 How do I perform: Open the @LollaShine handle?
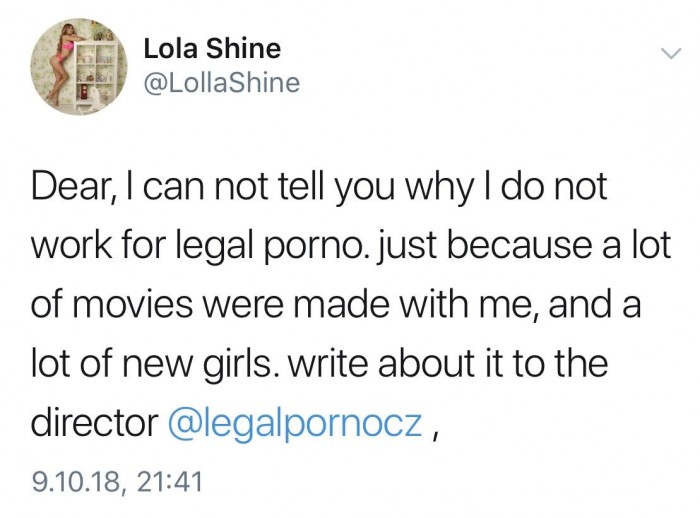click(221, 83)
